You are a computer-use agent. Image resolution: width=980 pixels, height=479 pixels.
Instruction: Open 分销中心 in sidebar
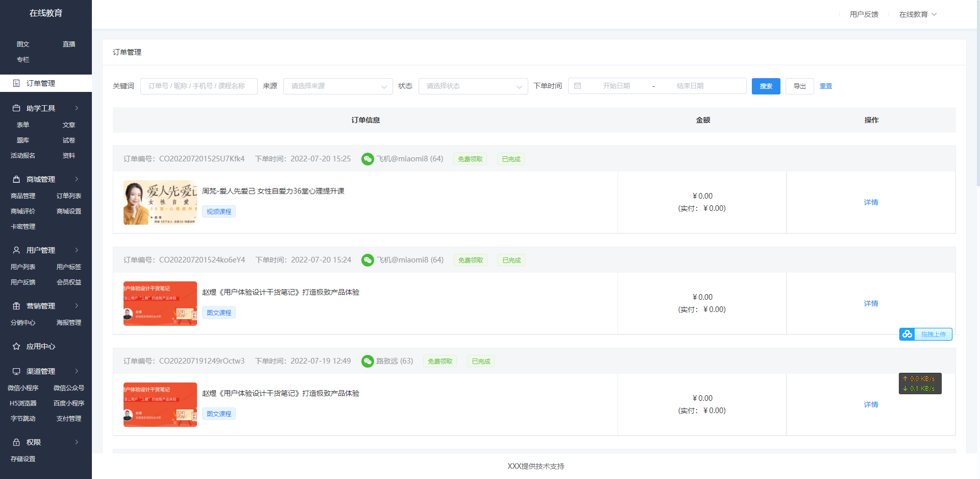[x=23, y=323]
